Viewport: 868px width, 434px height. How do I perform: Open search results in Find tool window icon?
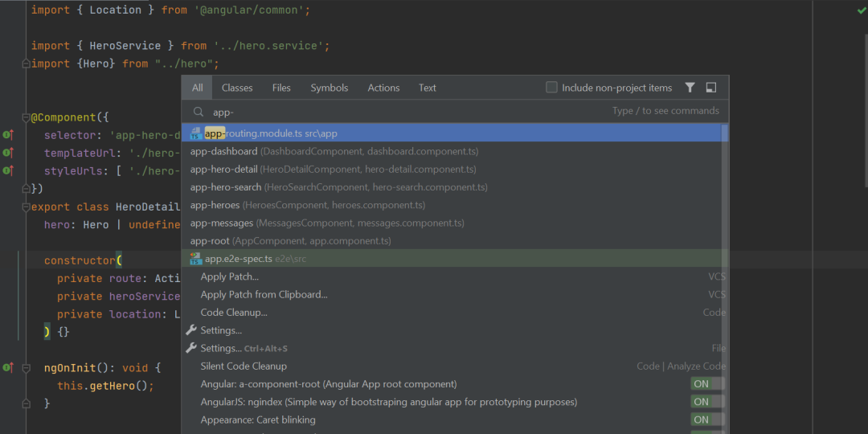coord(711,88)
